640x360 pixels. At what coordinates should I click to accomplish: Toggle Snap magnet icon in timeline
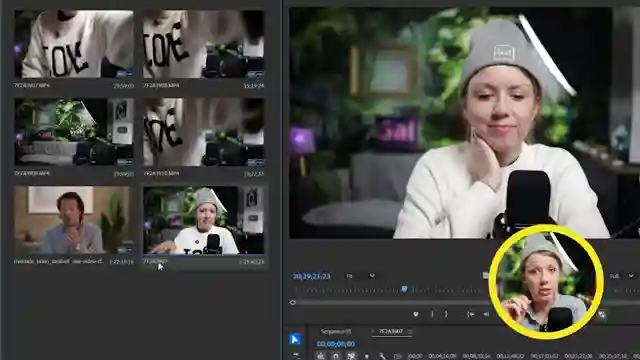pyautogui.click(x=336, y=356)
